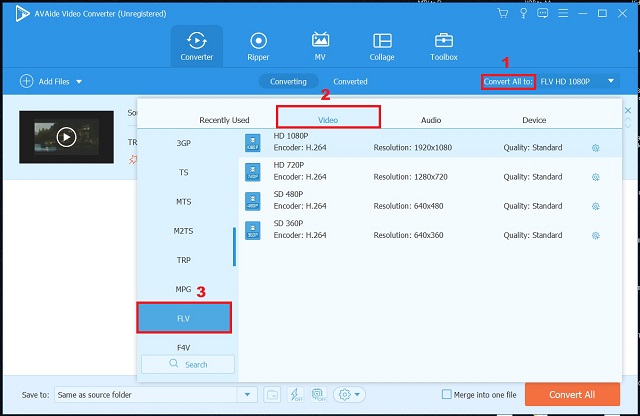The image size is (640, 416).
Task: Open the MV maker module
Action: click(321, 47)
